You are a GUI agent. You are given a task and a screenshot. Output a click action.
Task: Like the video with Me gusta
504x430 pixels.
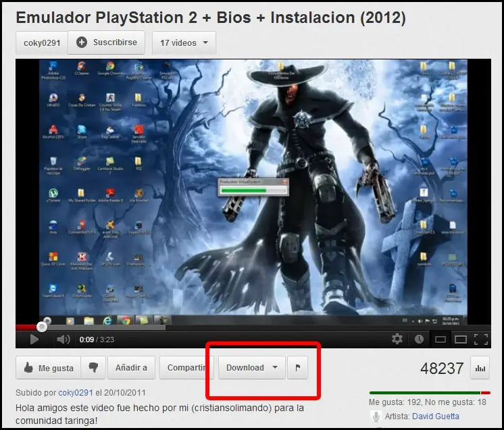48,368
